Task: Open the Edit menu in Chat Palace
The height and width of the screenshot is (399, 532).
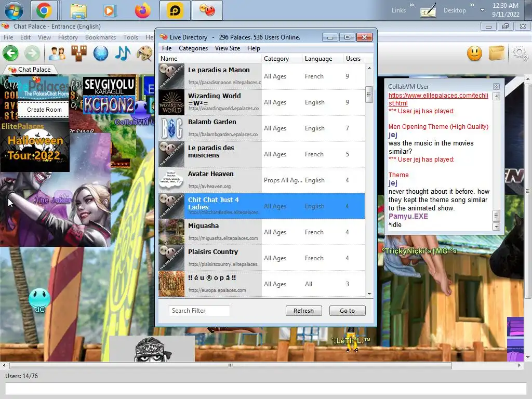Action: pos(25,37)
